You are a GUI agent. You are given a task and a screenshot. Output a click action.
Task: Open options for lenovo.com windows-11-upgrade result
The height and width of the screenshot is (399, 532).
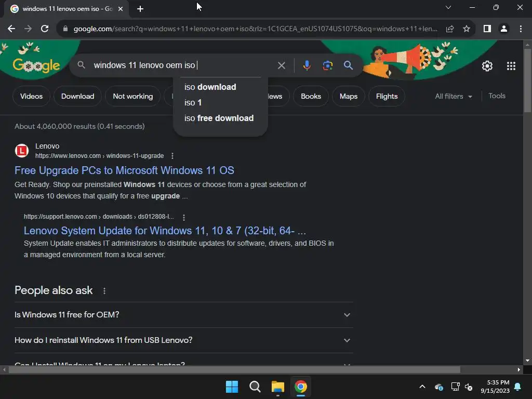coord(172,156)
